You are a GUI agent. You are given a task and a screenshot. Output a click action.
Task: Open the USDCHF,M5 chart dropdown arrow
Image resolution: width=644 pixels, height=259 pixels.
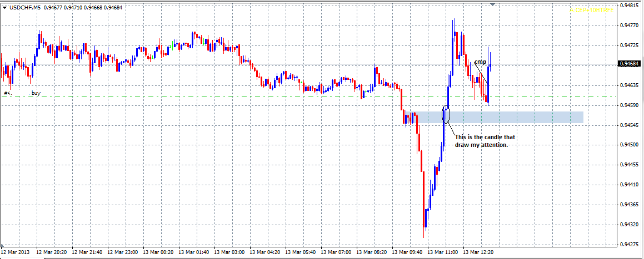coord(5,7)
